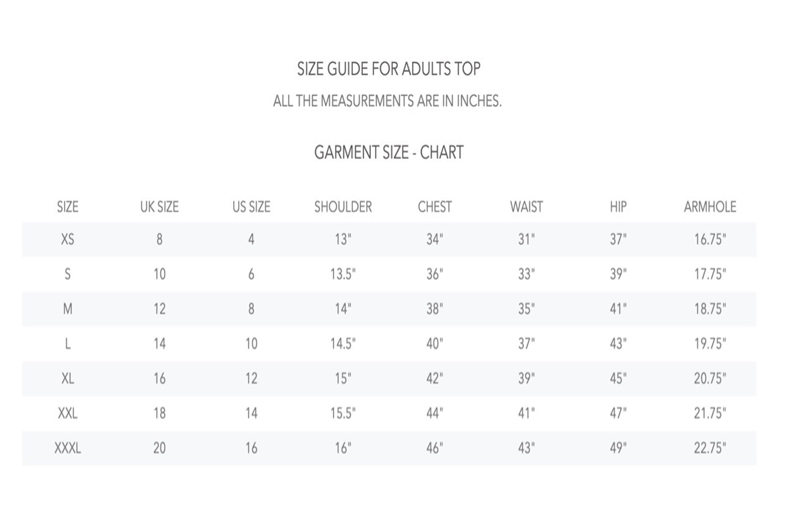Viewport: 798px width, 532px height.
Task: Click the shoulder value 13.5" for S
Action: [x=343, y=274]
